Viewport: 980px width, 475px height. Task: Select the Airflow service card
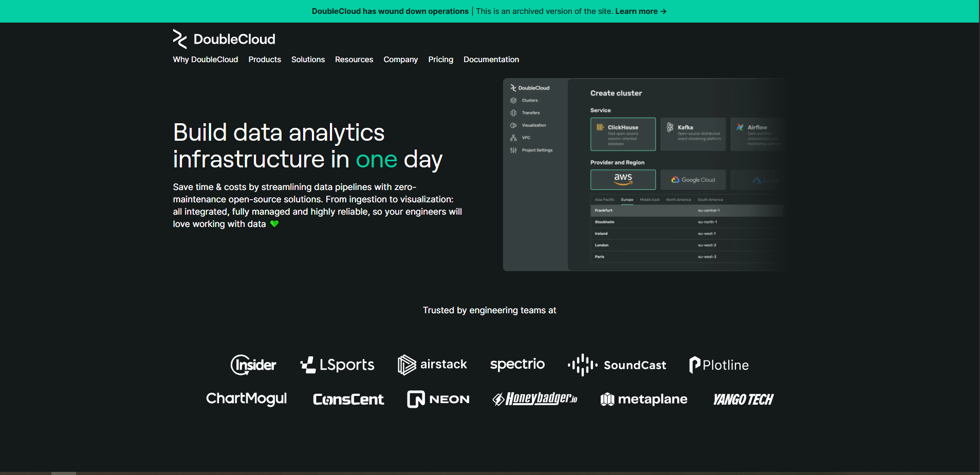click(758, 134)
